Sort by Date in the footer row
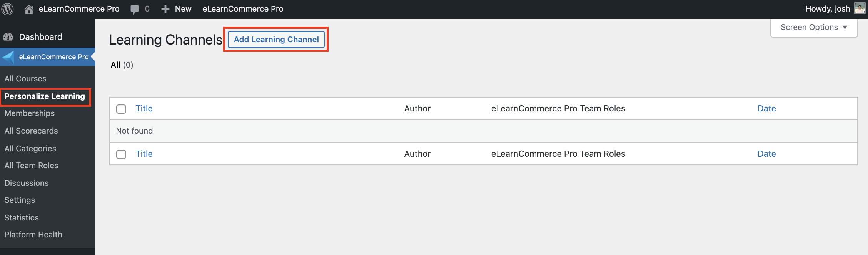Viewport: 868px width, 255px height. tap(766, 154)
